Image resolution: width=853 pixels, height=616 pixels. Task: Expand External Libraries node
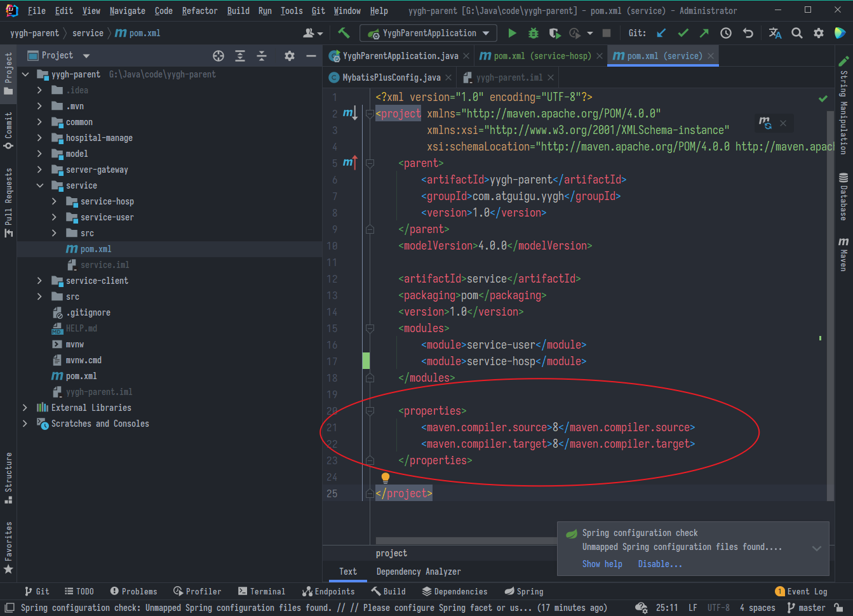click(25, 408)
